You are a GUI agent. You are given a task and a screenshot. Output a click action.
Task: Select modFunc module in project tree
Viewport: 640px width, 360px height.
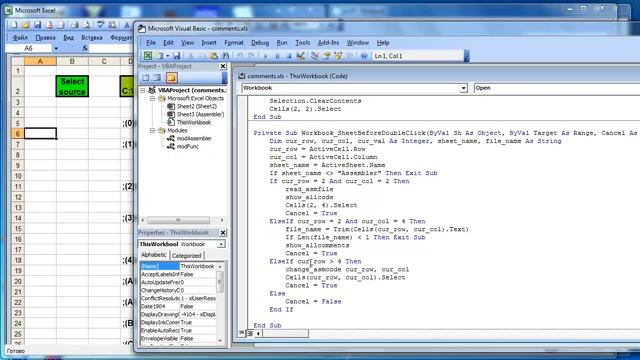(x=188, y=147)
